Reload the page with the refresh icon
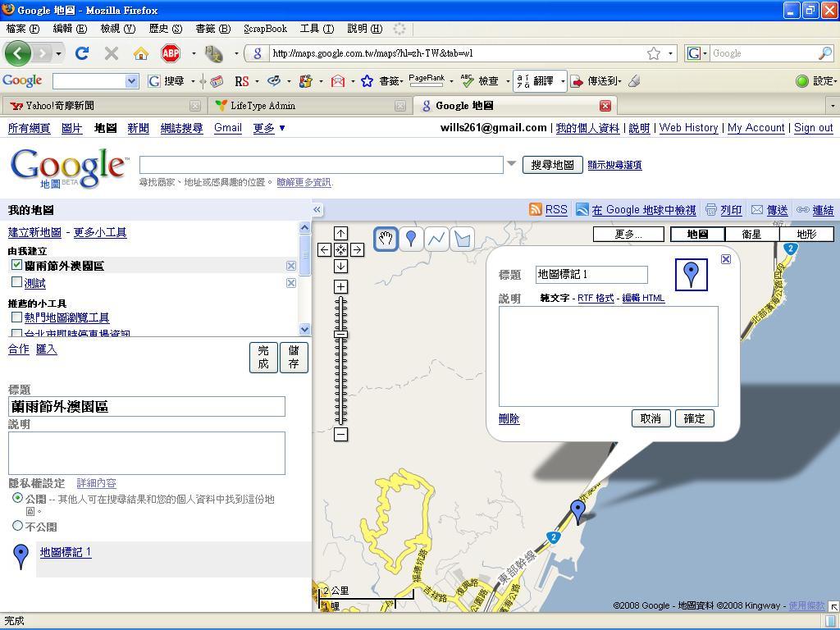The image size is (840, 630). pos(82,53)
